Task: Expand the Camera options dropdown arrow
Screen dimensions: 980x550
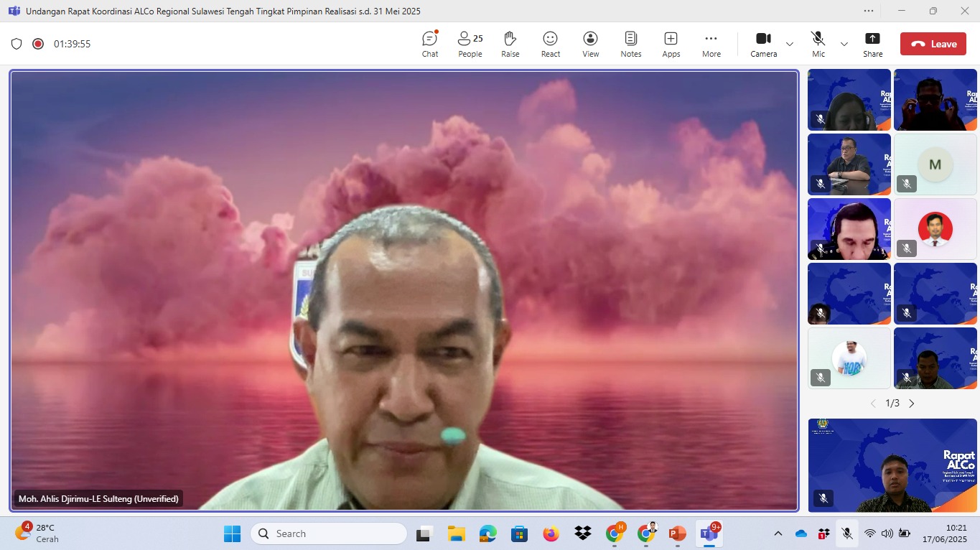Action: click(x=790, y=44)
